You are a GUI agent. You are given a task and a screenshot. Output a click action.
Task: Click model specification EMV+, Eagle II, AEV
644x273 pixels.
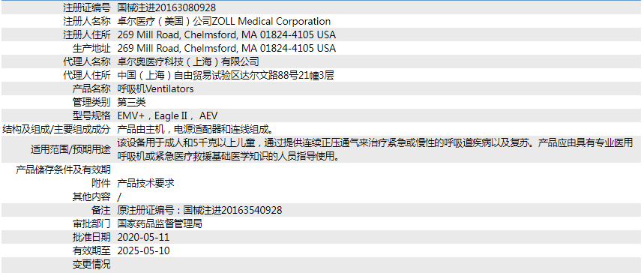[167, 116]
